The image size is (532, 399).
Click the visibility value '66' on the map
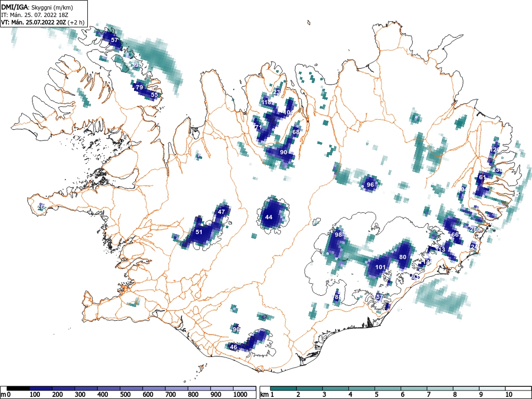455,235
